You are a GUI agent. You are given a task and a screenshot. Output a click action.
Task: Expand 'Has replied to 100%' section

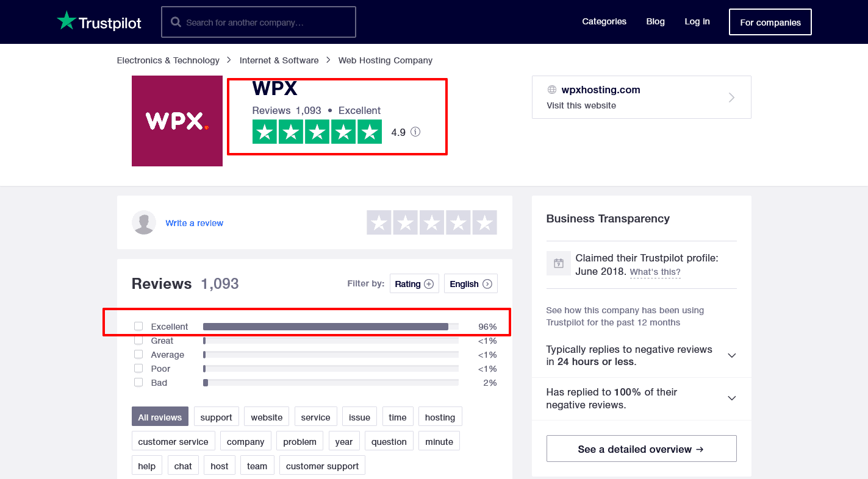click(732, 398)
